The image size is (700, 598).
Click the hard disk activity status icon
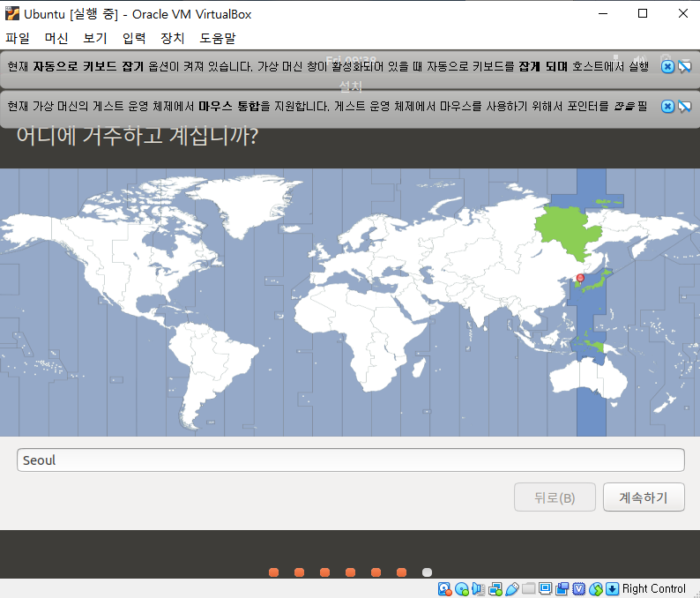coord(444,589)
